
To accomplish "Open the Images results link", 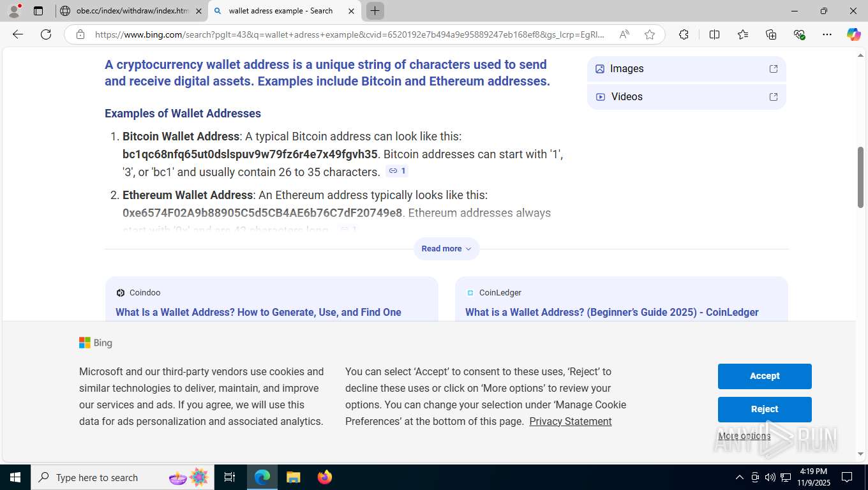I will 686,69.
